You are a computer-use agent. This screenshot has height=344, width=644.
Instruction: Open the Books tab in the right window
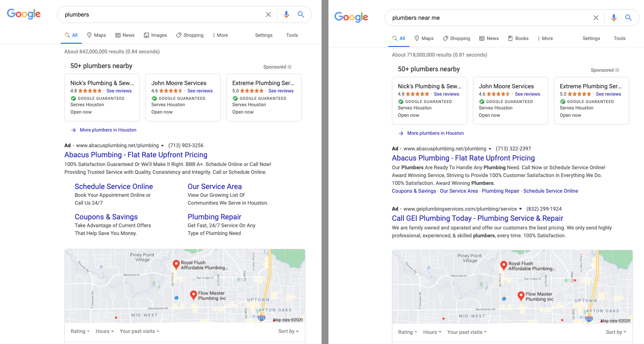pos(518,39)
